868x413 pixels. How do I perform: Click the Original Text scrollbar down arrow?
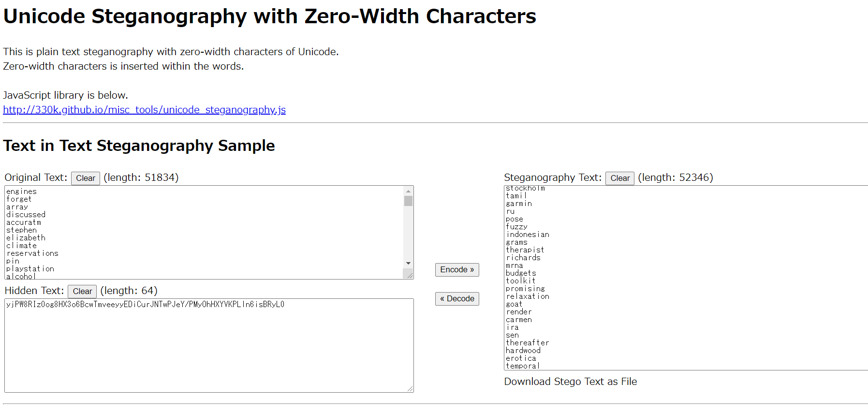click(x=409, y=264)
